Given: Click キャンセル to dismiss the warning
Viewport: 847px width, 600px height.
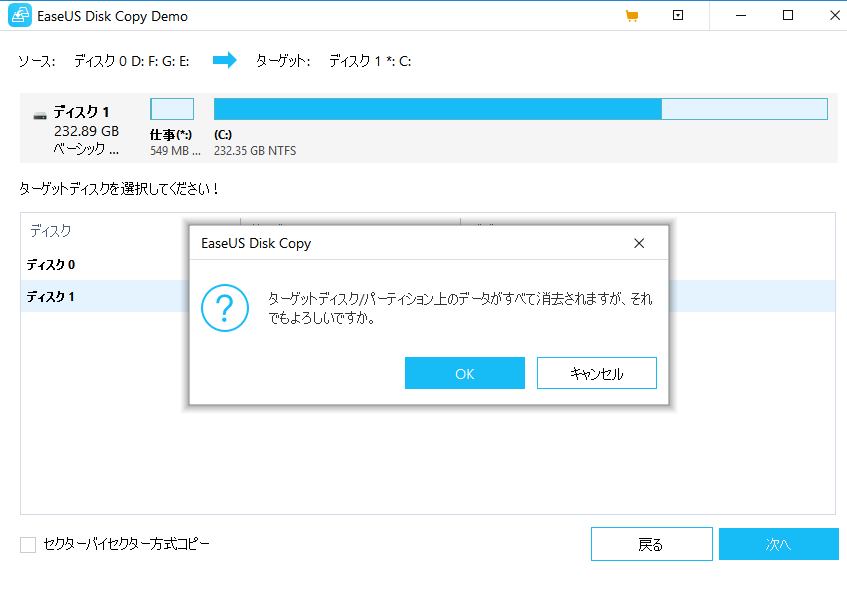Looking at the screenshot, I should (596, 372).
